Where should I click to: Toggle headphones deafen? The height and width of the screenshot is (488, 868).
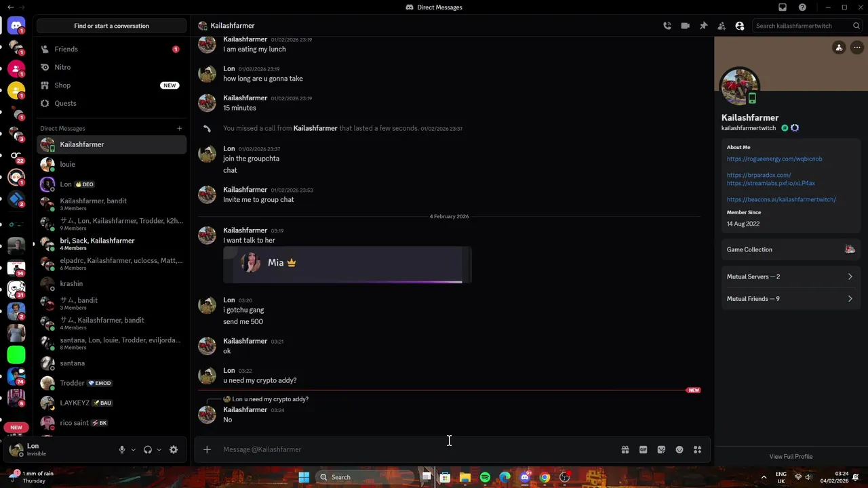click(147, 449)
